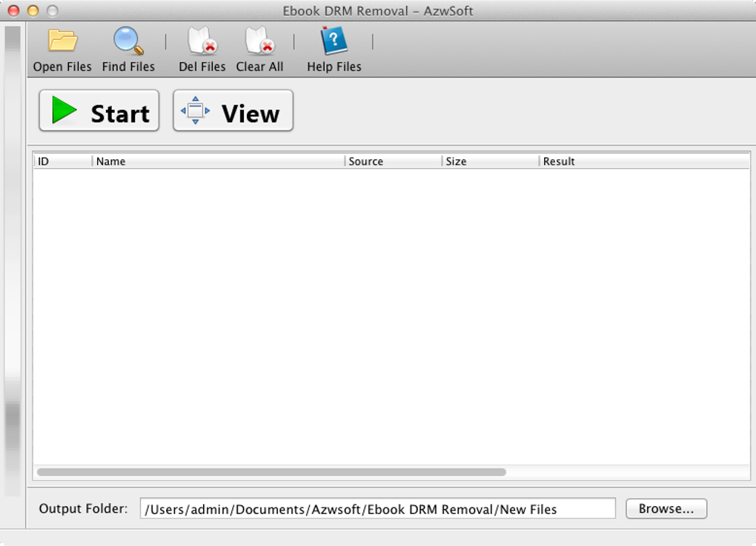Sort the list by Name column
756x546 pixels.
tap(219, 162)
